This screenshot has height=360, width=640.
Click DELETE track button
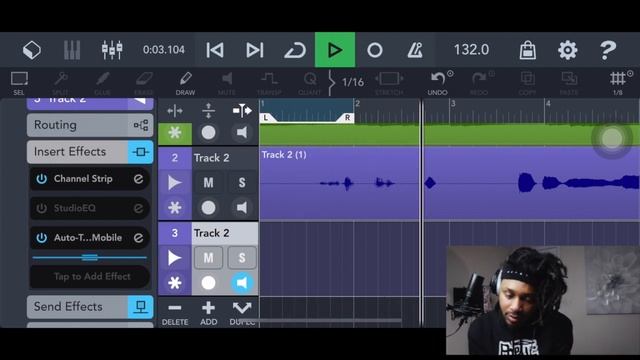pyautogui.click(x=175, y=313)
